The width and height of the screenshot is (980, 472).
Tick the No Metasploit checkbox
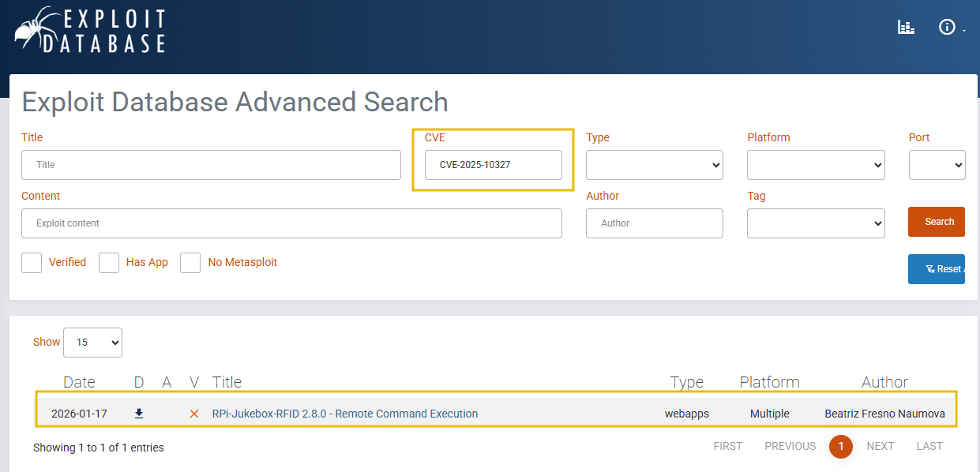190,262
